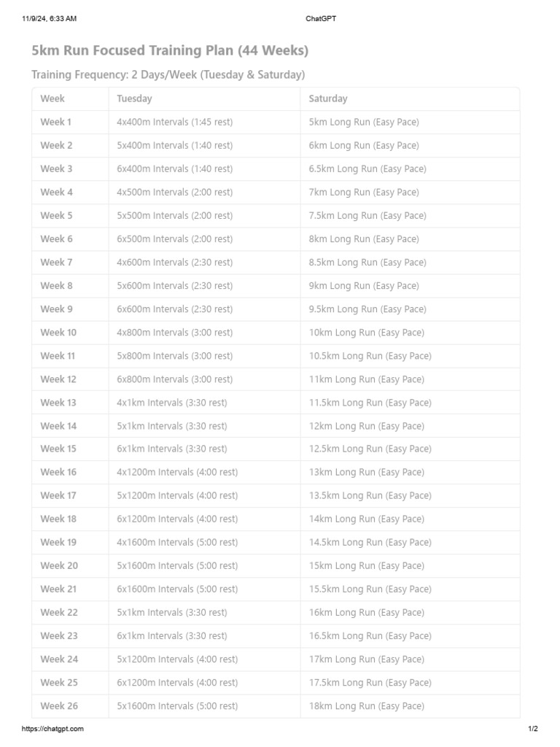
Task: Click 10km Long Run (Easy Pace) cell
Action: (366, 332)
